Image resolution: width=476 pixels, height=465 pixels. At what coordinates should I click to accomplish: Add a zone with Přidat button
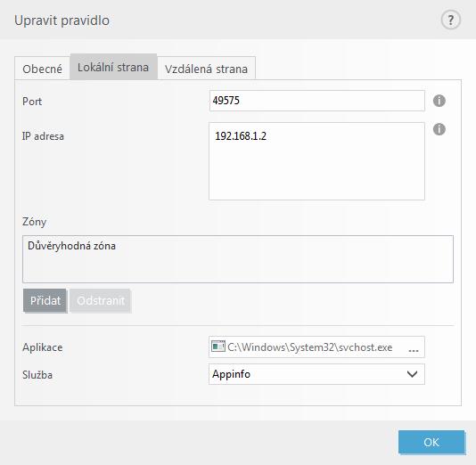(45, 300)
